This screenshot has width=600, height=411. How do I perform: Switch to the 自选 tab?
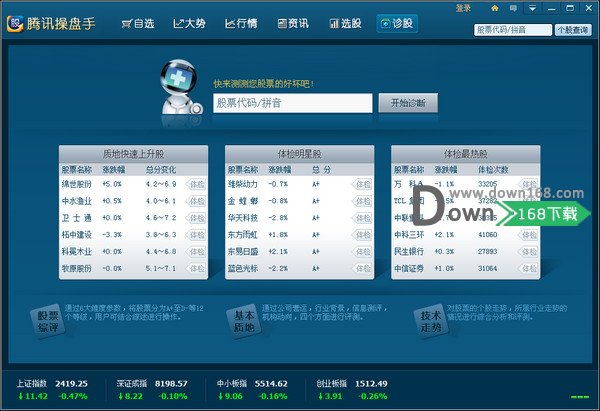click(x=138, y=24)
